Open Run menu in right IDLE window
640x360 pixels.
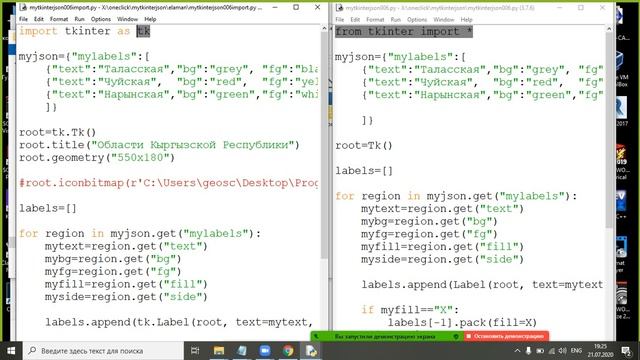[396, 20]
